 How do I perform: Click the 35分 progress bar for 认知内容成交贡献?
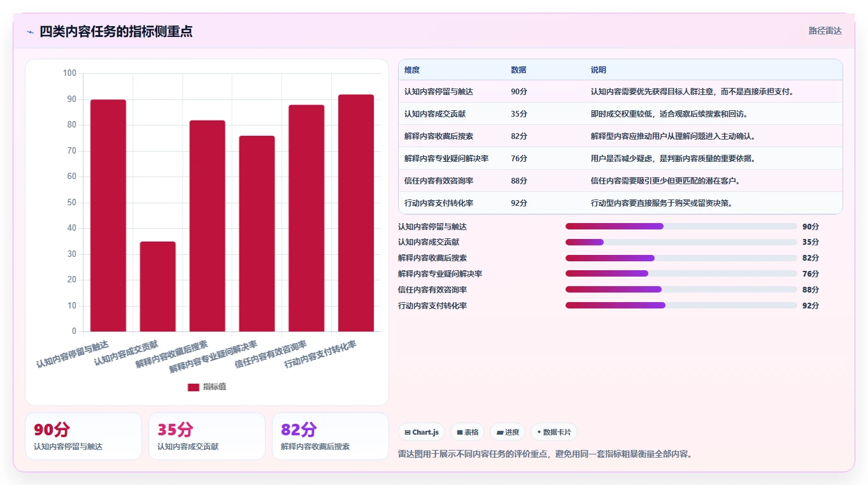681,242
